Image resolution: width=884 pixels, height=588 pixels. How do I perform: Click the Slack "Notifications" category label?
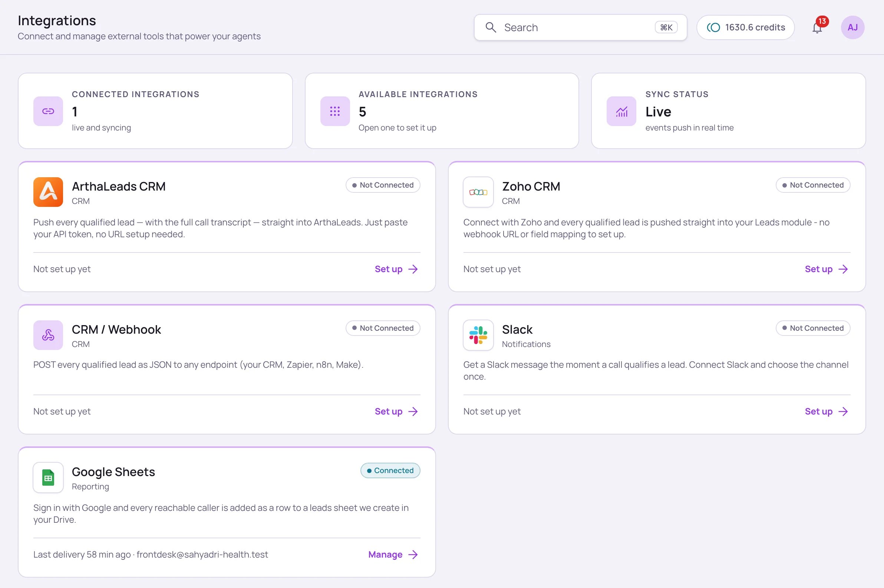tap(526, 344)
